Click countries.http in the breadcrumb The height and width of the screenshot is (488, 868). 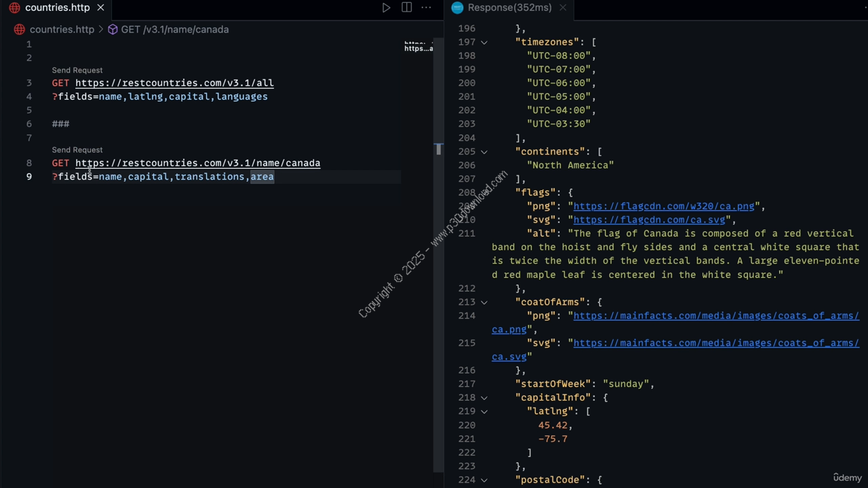pos(62,29)
